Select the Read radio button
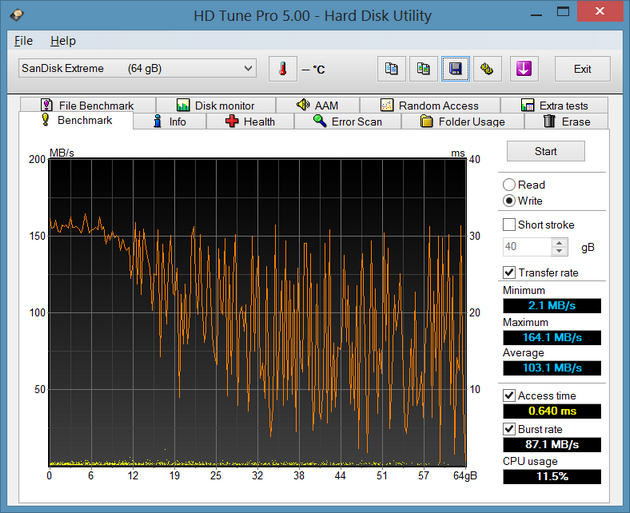This screenshot has width=630, height=513. click(509, 185)
